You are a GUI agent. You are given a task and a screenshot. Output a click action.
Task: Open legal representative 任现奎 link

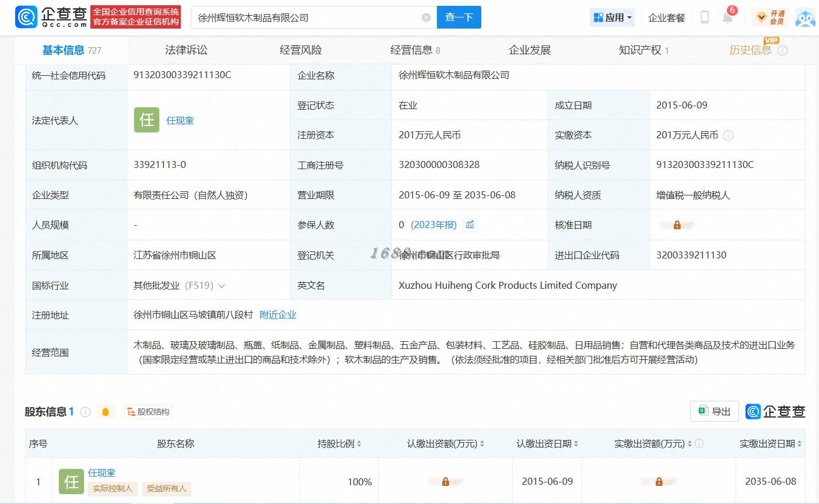click(180, 120)
